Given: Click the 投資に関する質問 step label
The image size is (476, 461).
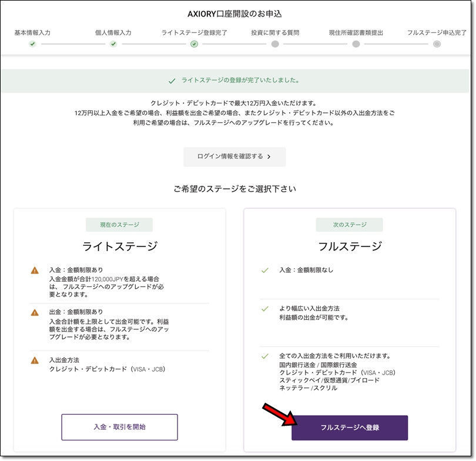Looking at the screenshot, I should point(275,32).
